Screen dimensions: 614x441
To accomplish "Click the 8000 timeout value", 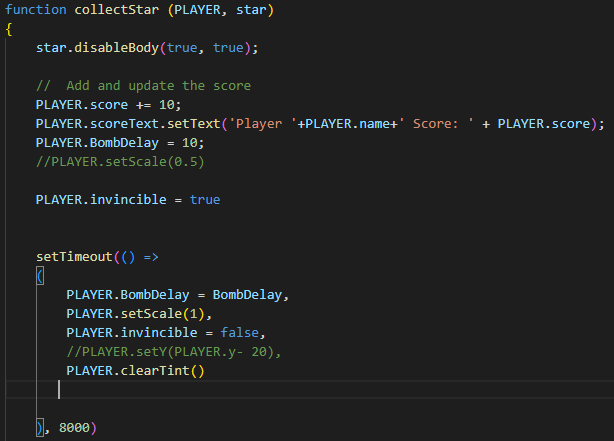I will pyautogui.click(x=74, y=428).
